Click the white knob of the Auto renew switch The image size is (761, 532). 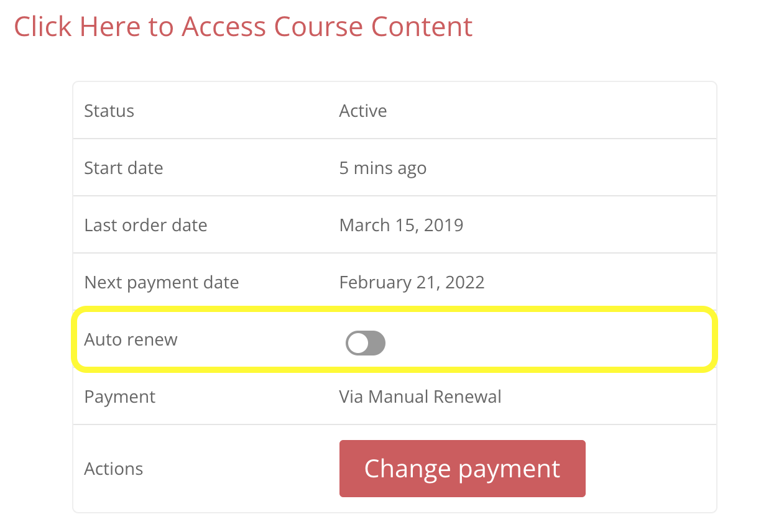point(357,343)
